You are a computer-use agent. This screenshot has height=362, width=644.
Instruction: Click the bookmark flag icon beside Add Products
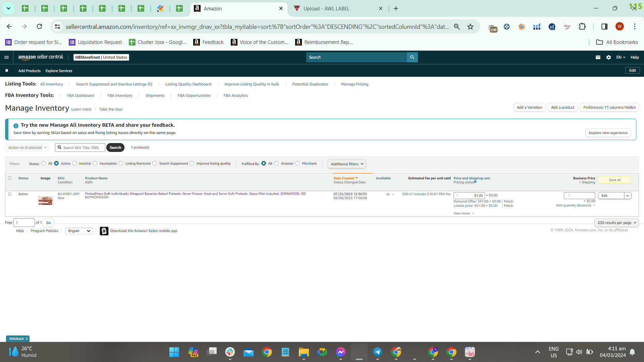tap(7, 71)
